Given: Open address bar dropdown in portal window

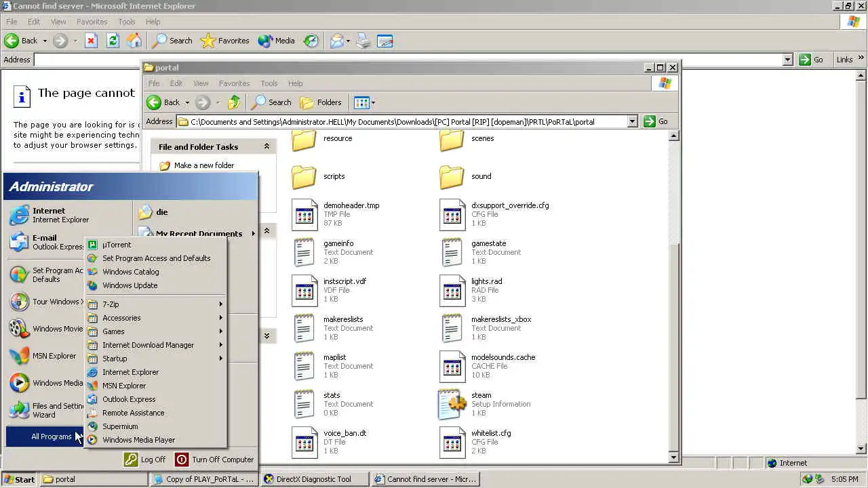Looking at the screenshot, I should tap(632, 121).
